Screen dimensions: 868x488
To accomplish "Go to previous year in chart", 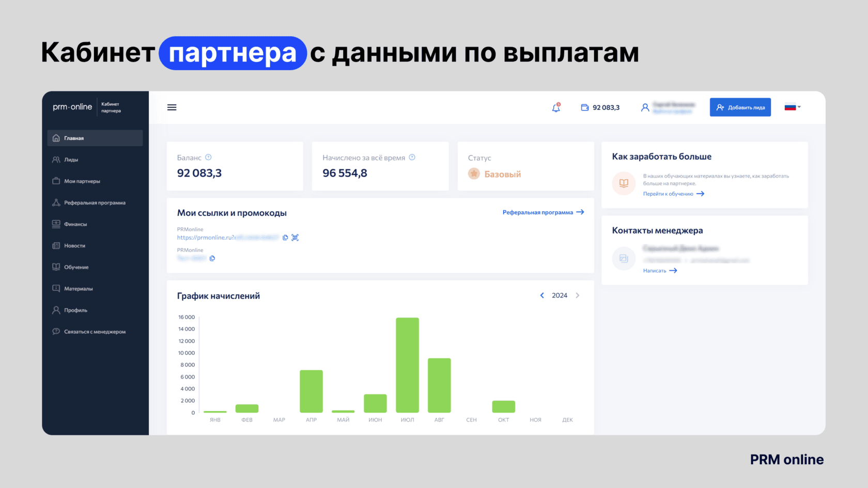I will 542,295.
